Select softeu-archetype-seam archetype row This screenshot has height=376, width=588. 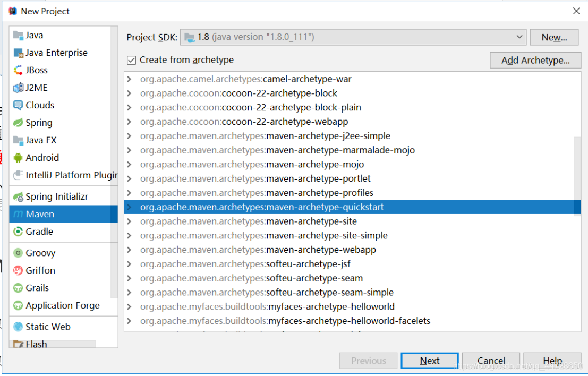tap(353, 278)
